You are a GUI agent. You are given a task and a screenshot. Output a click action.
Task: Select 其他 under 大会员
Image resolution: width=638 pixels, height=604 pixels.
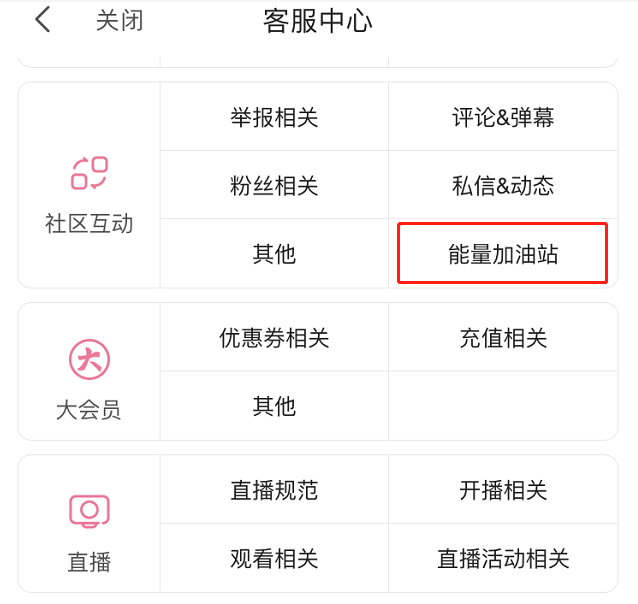pos(274,406)
